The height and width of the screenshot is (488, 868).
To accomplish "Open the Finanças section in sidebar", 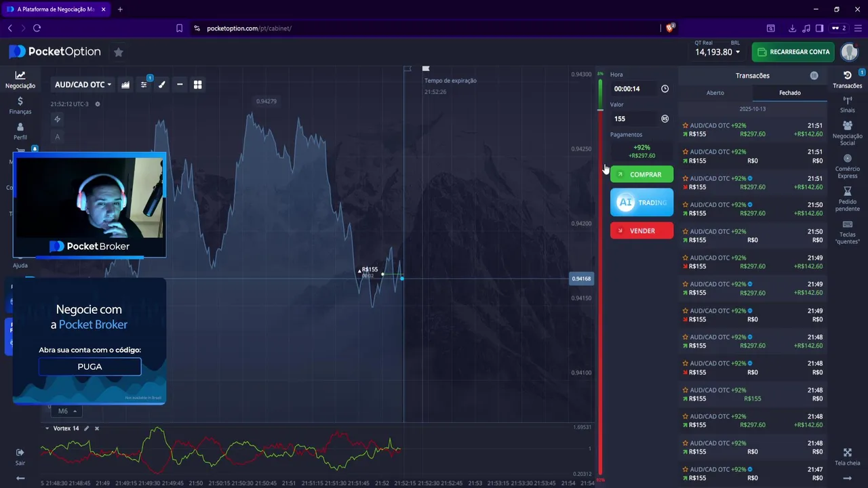I will pos(20,105).
